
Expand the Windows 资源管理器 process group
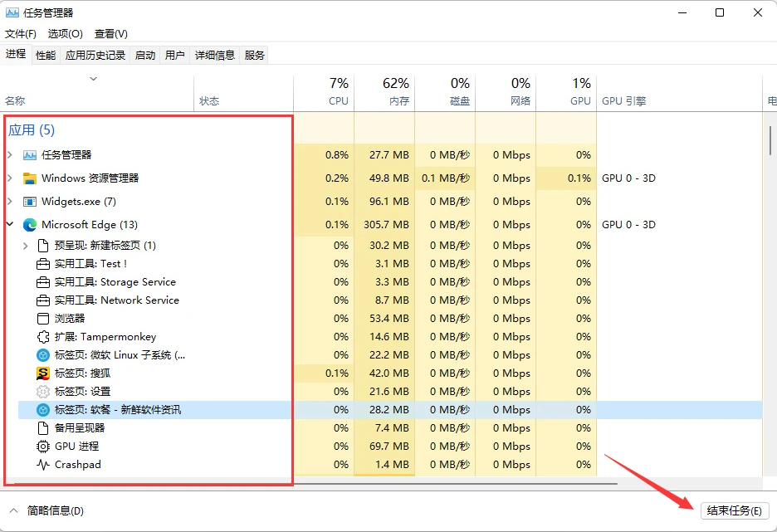pyautogui.click(x=10, y=178)
